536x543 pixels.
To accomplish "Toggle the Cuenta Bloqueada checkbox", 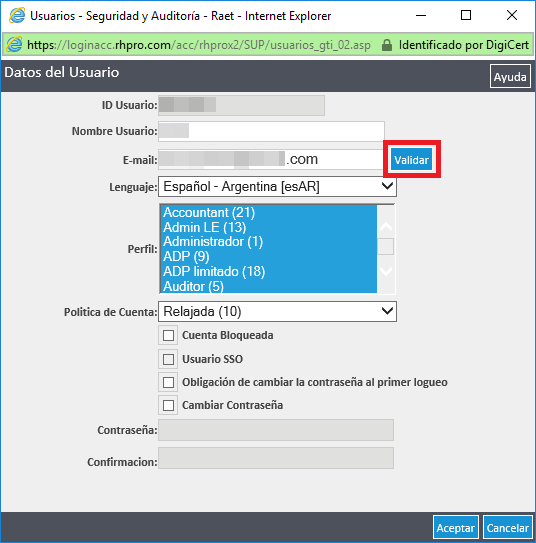I will [168, 335].
